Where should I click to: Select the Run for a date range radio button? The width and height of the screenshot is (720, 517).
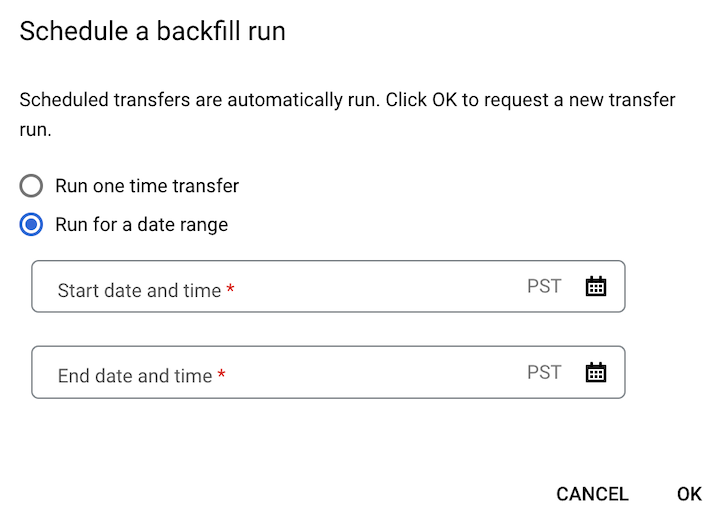[x=32, y=225]
